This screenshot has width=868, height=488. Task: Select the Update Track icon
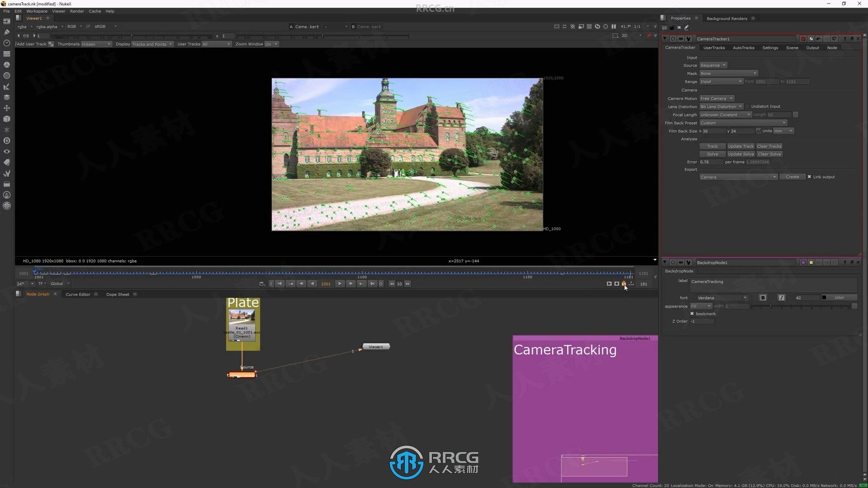tap(740, 146)
